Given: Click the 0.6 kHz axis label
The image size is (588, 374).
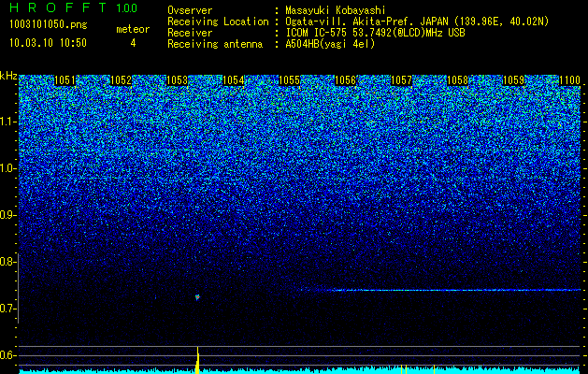Looking at the screenshot, I should 7,355.
